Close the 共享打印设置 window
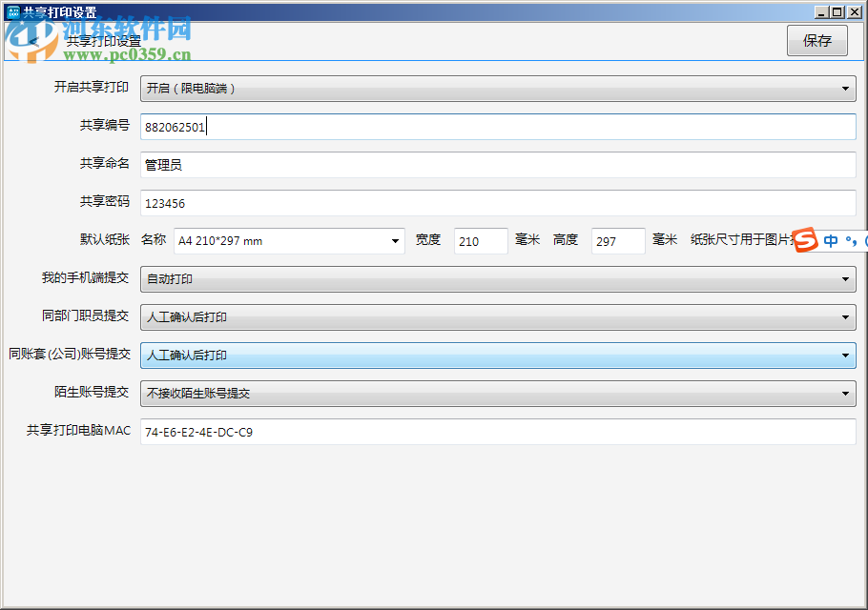The width and height of the screenshot is (868, 610). coord(854,11)
